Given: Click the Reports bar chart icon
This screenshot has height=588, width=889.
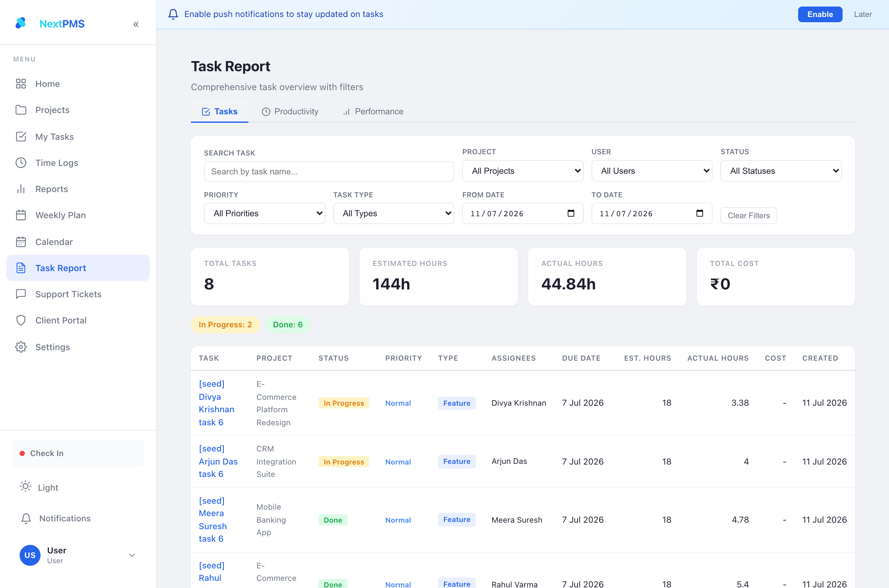Looking at the screenshot, I should coord(21,189).
